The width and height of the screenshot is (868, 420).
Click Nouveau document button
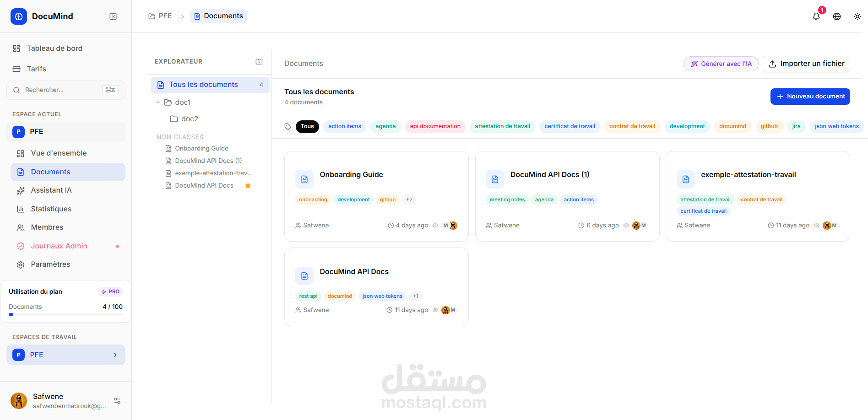tap(810, 97)
